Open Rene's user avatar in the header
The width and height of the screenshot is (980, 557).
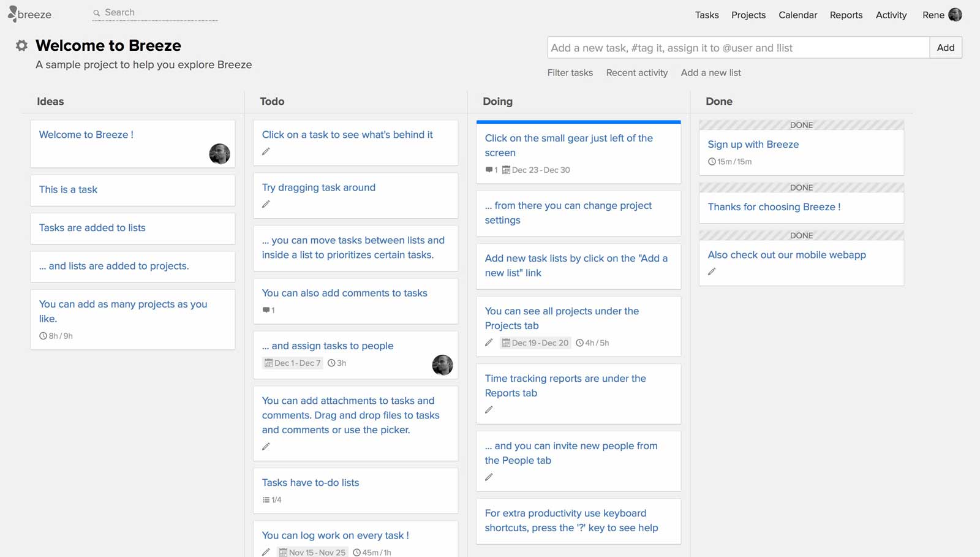click(955, 15)
